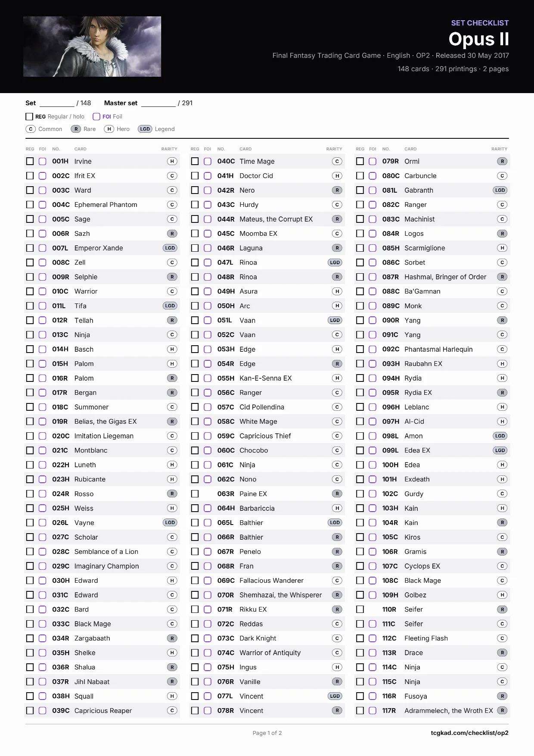Click the Rare legend icon in header key
Image resolution: width=534 pixels, height=756 pixels.
pos(76,129)
